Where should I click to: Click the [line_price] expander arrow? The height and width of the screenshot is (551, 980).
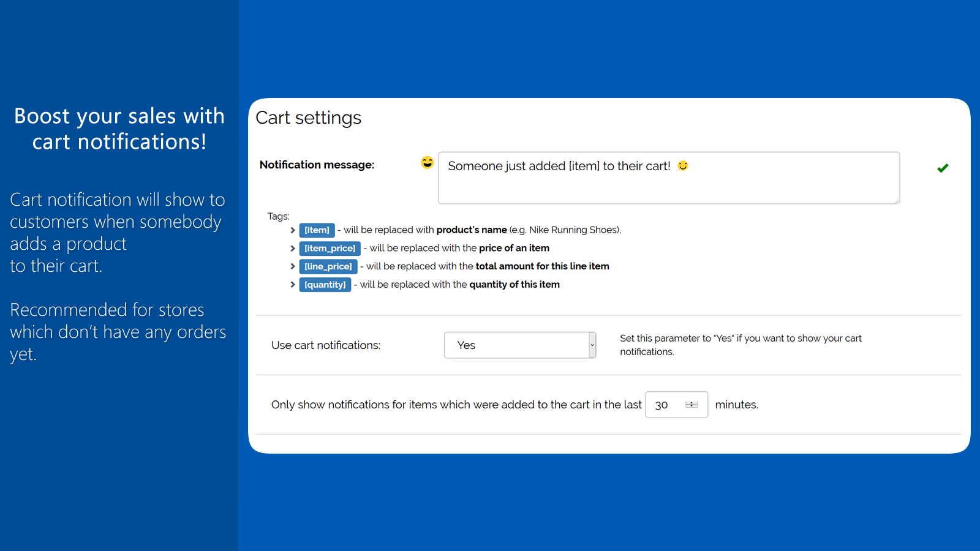pyautogui.click(x=292, y=266)
